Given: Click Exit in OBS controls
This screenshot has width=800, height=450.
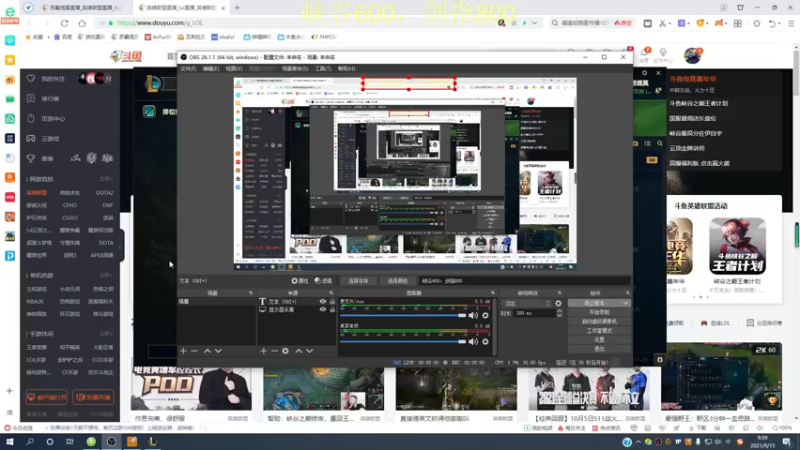Looking at the screenshot, I should (599, 349).
